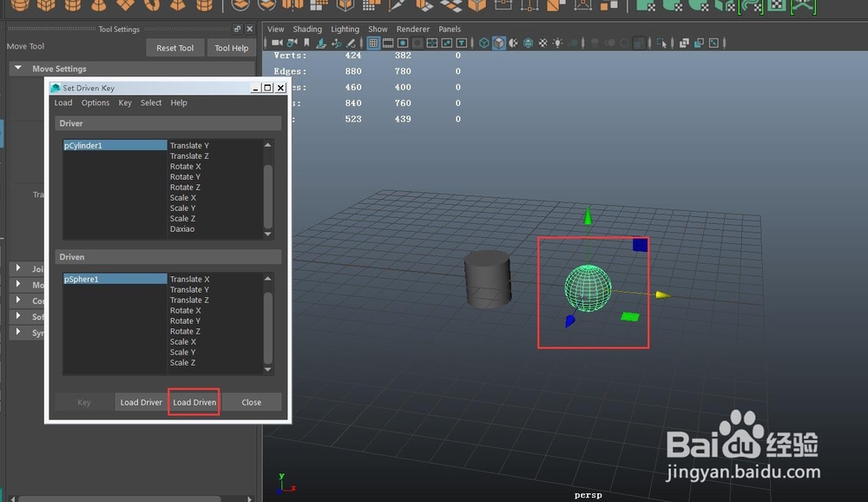The height and width of the screenshot is (502, 868).
Task: Toggle the Film Gate display
Action: pyautogui.click(x=388, y=43)
